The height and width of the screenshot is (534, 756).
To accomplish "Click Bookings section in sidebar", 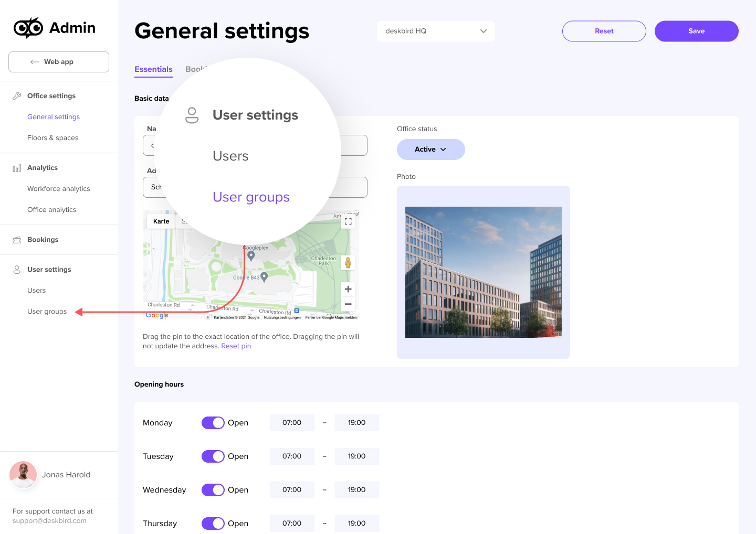I will tap(43, 240).
